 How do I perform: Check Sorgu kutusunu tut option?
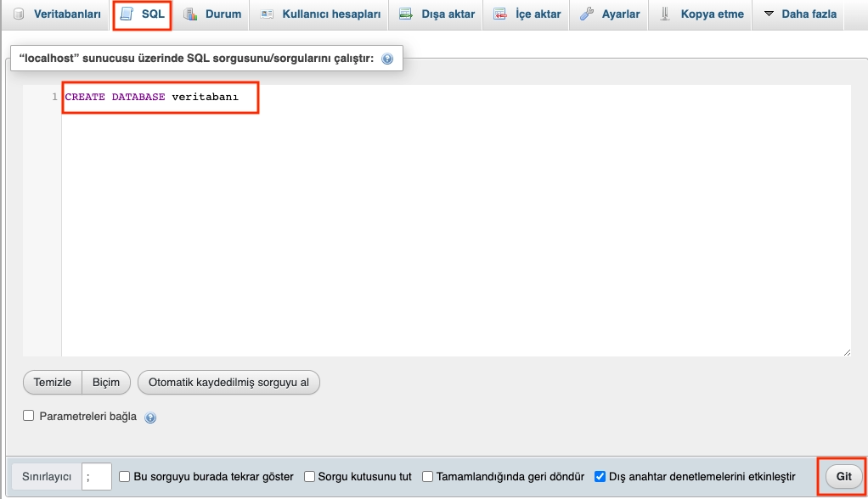pyautogui.click(x=311, y=476)
